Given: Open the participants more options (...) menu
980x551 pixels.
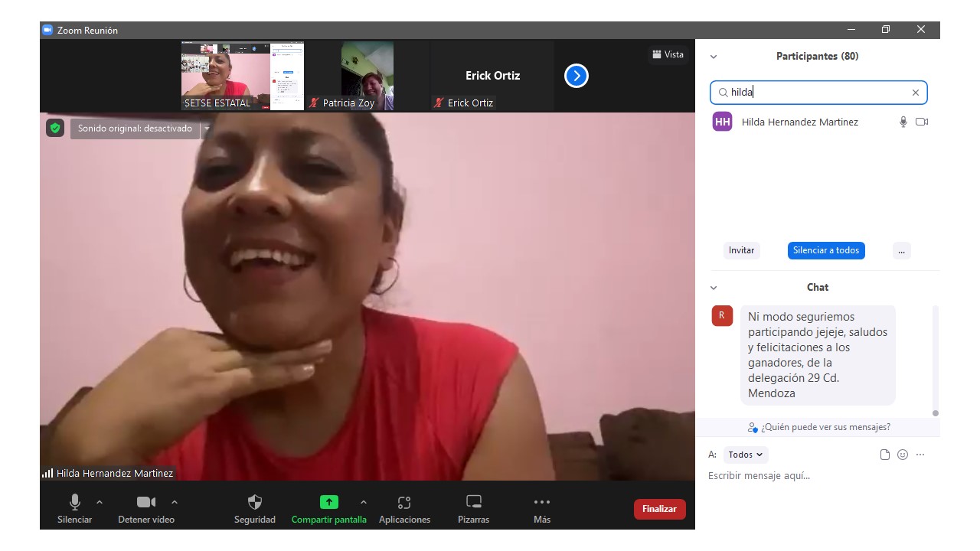Looking at the screenshot, I should coord(901,250).
